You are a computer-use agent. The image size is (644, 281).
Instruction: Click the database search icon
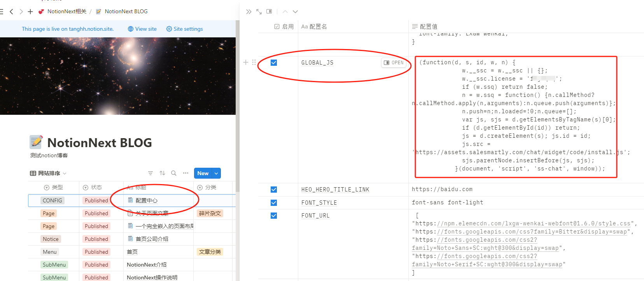tap(174, 173)
